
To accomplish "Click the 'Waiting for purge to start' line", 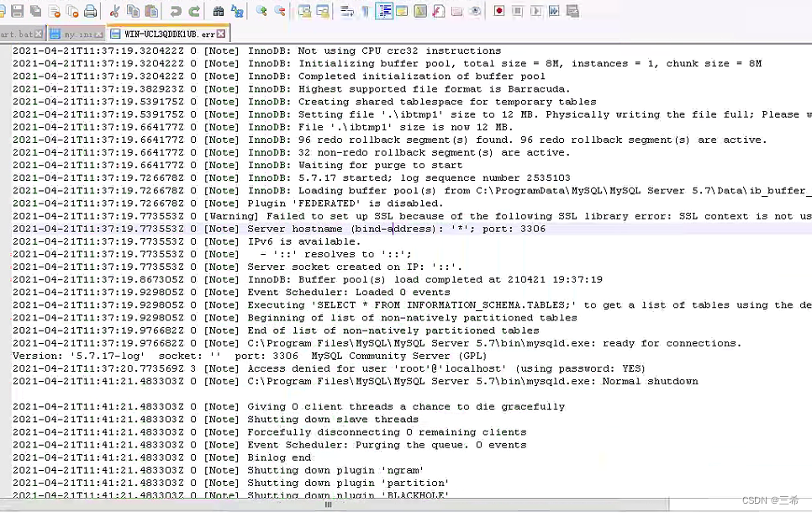I will pyautogui.click(x=238, y=166).
